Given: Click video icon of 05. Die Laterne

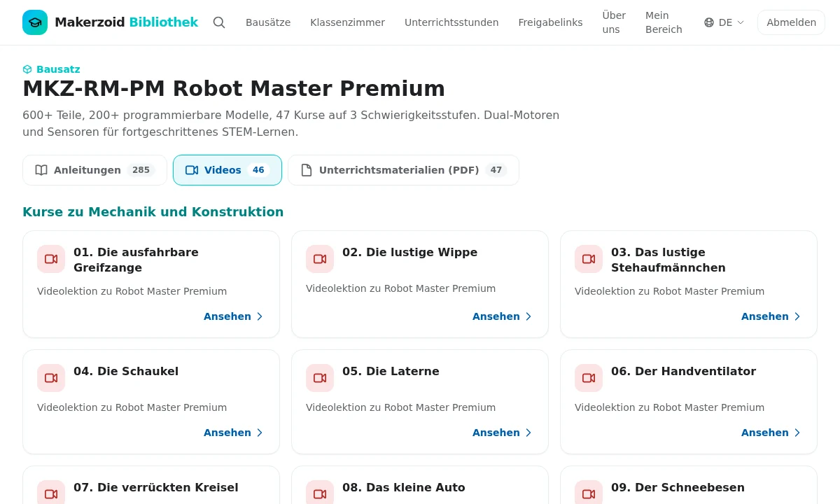Looking at the screenshot, I should click(x=320, y=378).
